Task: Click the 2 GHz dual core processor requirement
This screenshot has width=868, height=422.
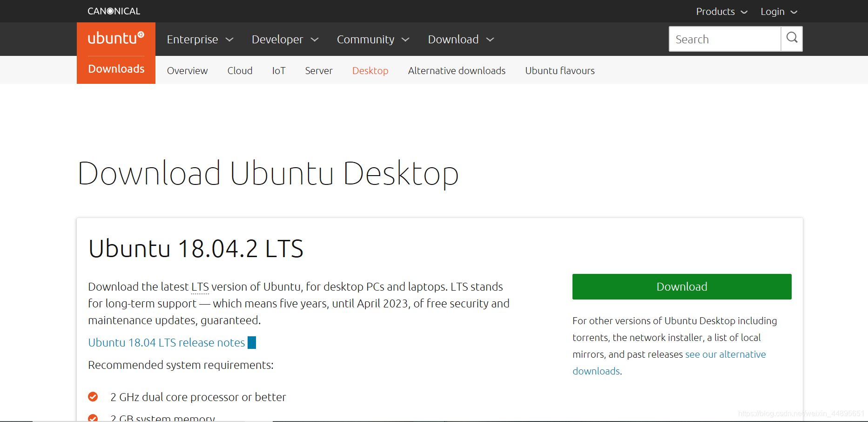Action: [198, 397]
